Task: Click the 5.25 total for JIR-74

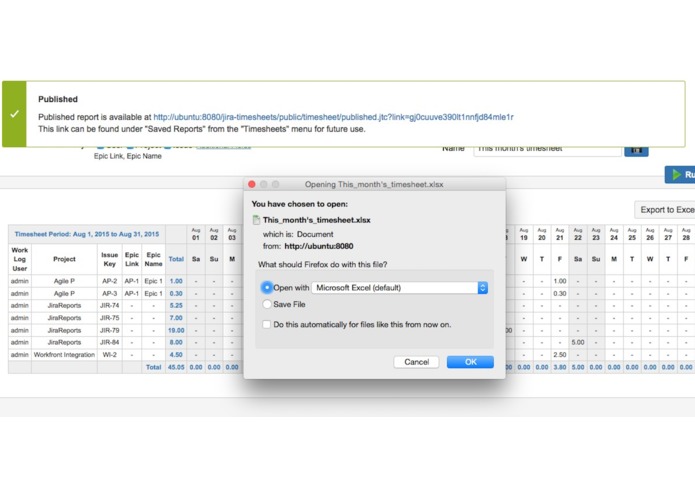Action: click(x=176, y=305)
